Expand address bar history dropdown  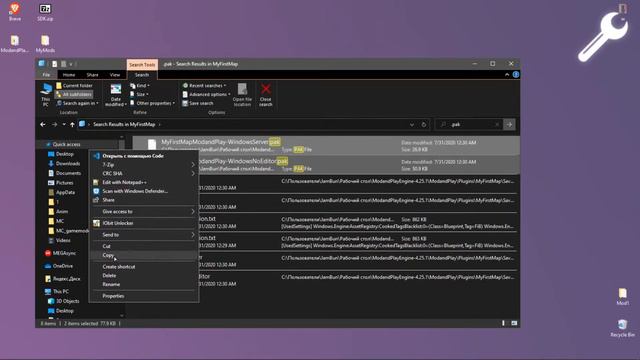coord(412,124)
